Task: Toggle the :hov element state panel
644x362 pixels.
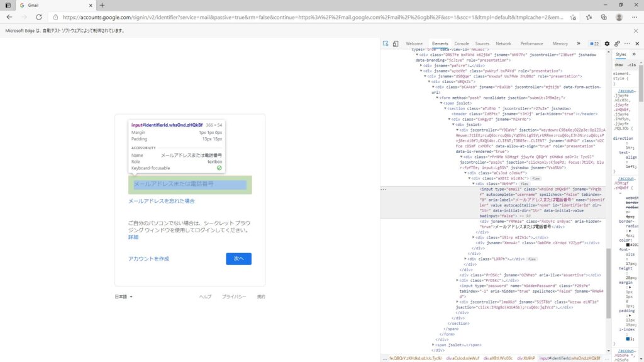Action: coord(618,65)
